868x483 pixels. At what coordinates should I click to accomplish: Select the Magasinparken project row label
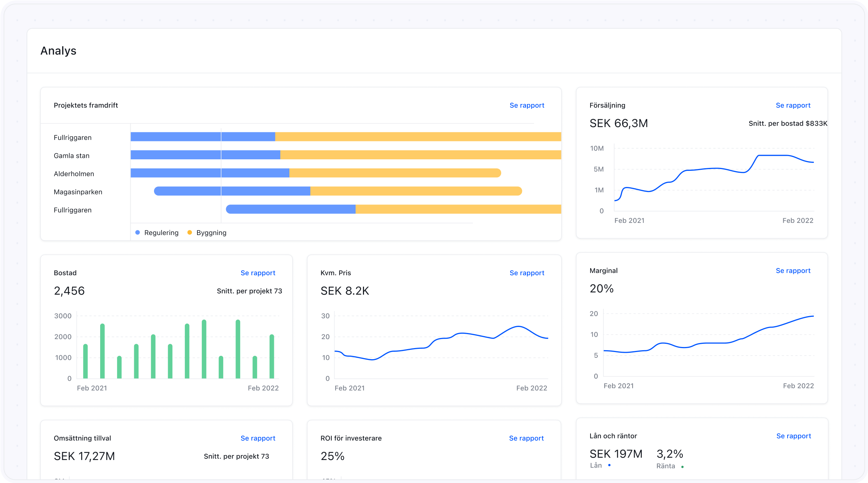(x=78, y=192)
